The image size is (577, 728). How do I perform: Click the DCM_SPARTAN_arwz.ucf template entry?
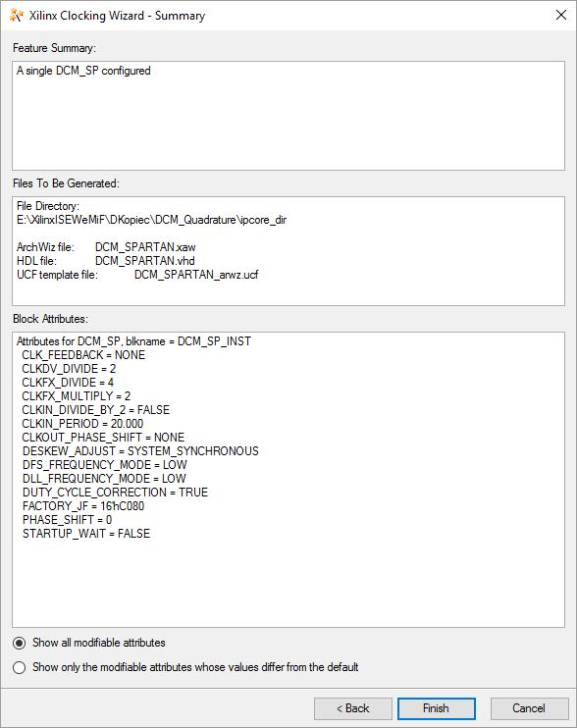tap(196, 275)
